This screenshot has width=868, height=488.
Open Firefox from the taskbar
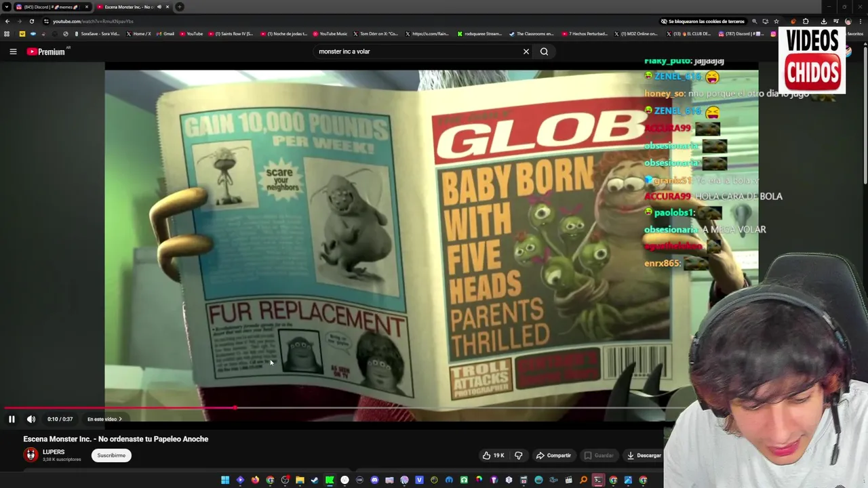255,480
